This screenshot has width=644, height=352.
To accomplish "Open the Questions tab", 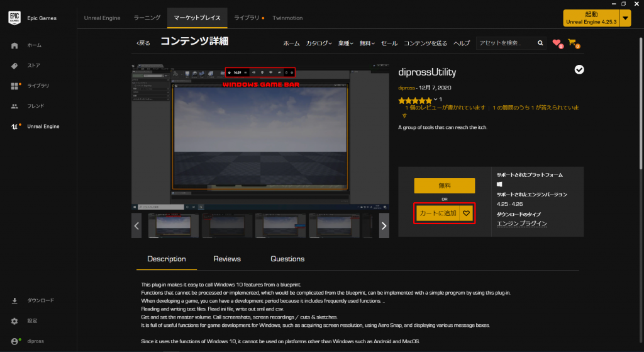I will tap(287, 259).
